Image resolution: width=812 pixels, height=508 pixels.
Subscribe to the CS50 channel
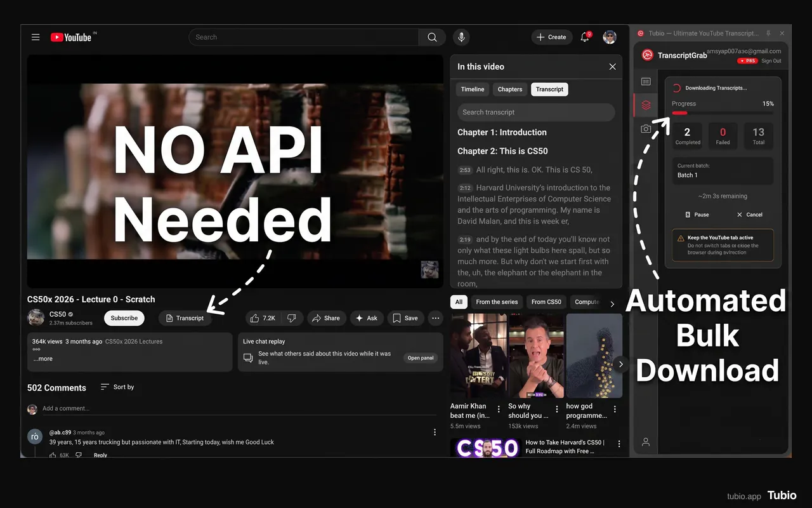(124, 318)
